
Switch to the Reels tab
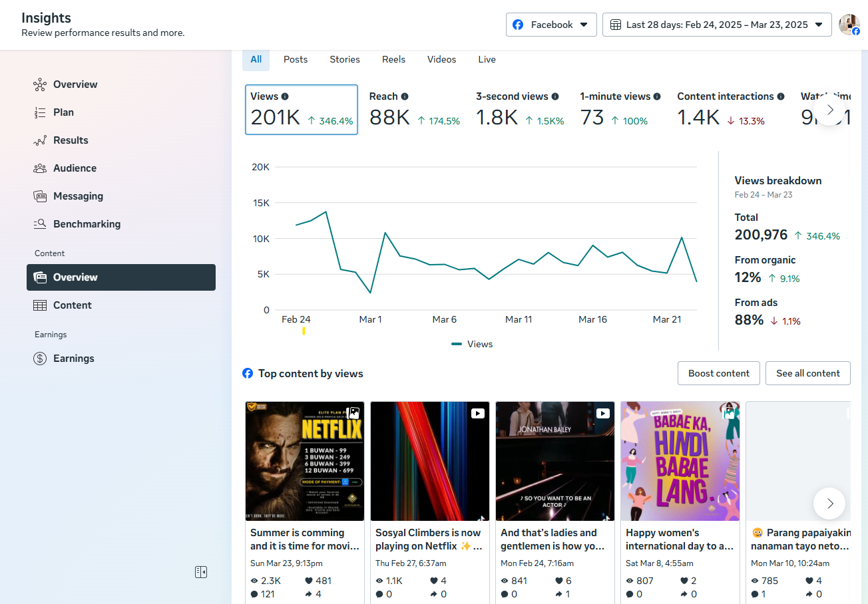(393, 59)
